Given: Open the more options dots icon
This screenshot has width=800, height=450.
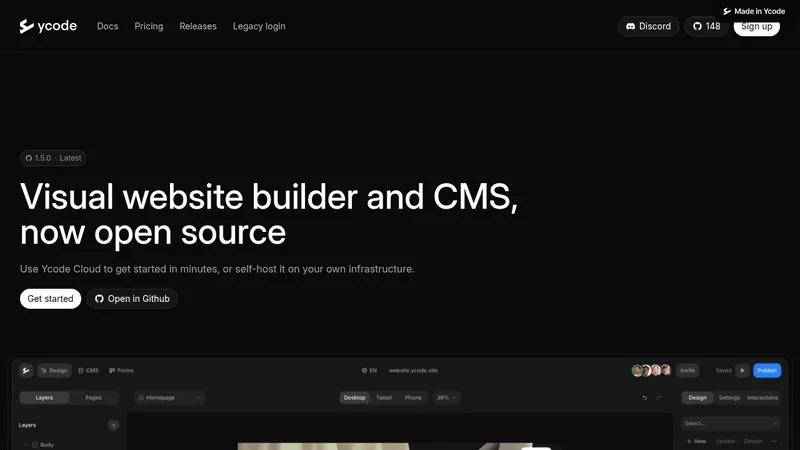Looking at the screenshot, I should pos(774,441).
